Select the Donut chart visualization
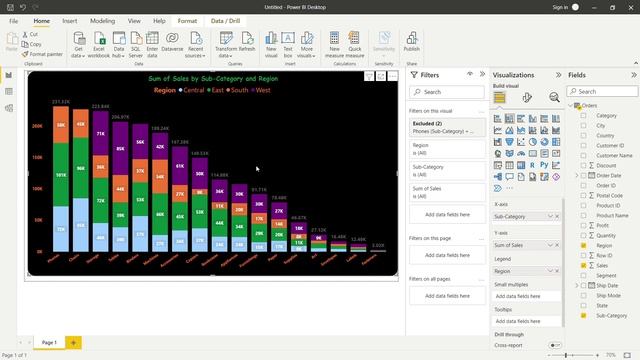This screenshot has height=360, width=640. pyautogui.click(x=544, y=142)
